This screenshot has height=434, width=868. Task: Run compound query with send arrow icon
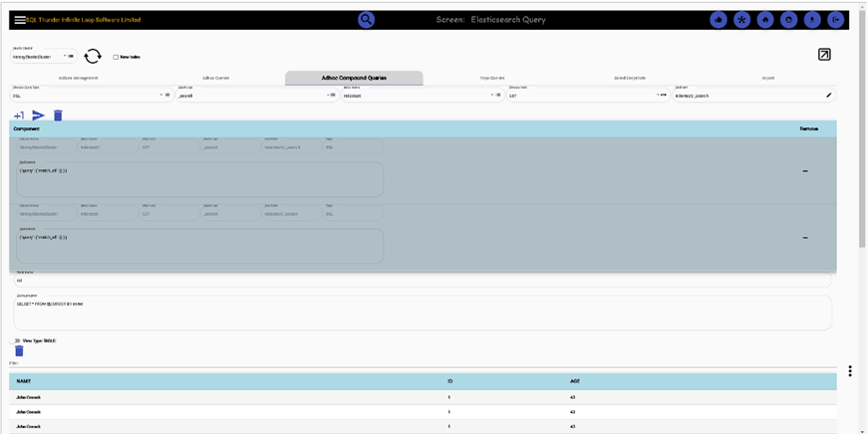click(x=38, y=115)
